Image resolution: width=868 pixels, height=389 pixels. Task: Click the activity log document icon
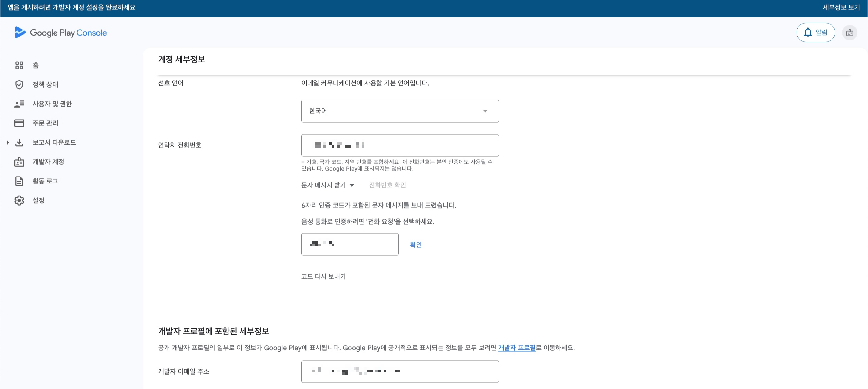(x=19, y=181)
